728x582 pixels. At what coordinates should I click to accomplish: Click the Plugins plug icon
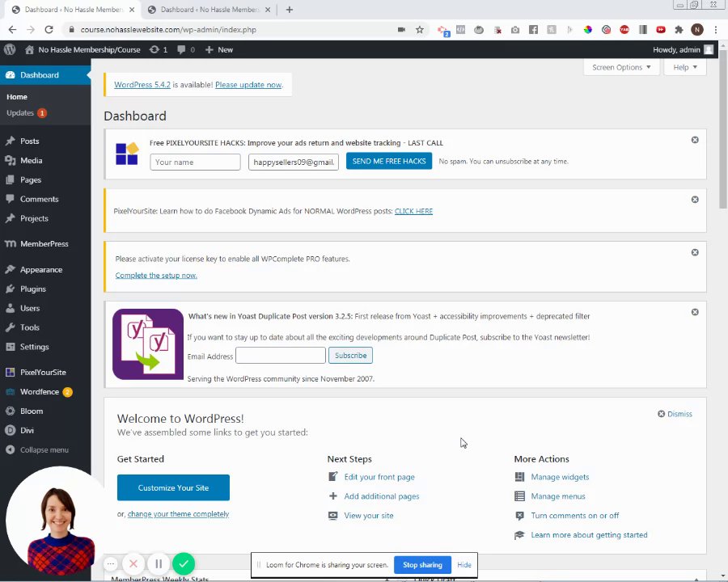pyautogui.click(x=11, y=289)
